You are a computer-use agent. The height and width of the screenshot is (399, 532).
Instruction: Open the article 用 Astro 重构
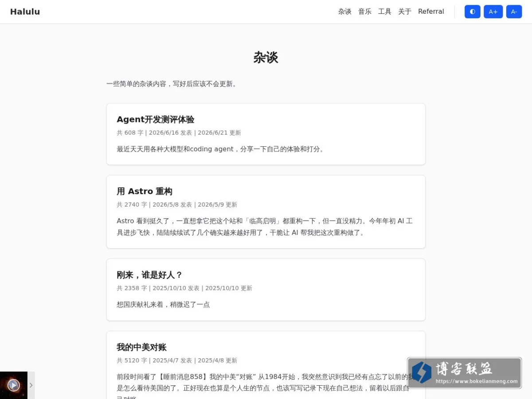[145, 191]
